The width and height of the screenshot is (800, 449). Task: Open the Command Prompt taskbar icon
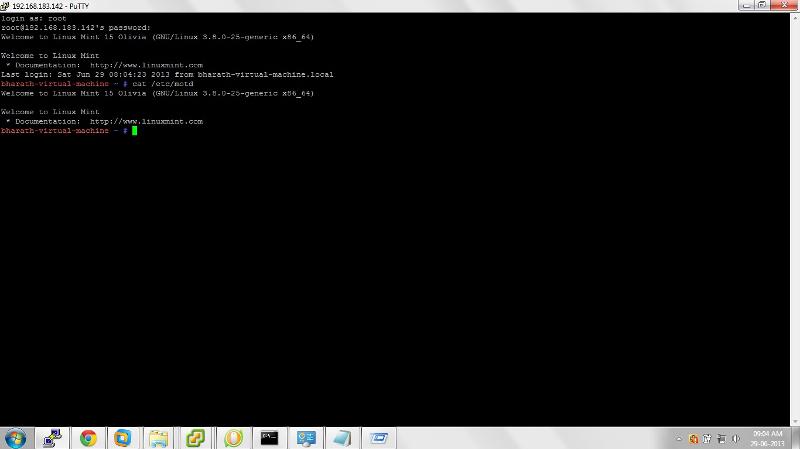coord(269,438)
